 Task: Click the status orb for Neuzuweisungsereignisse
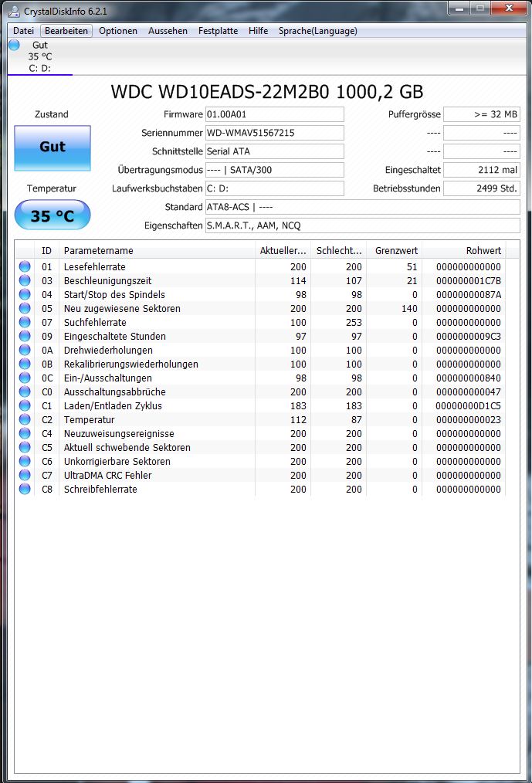point(25,433)
